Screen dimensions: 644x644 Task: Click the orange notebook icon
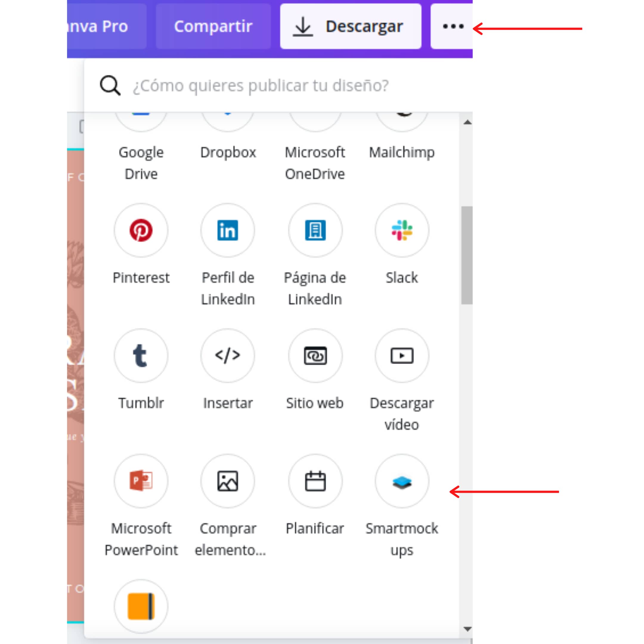click(x=141, y=606)
